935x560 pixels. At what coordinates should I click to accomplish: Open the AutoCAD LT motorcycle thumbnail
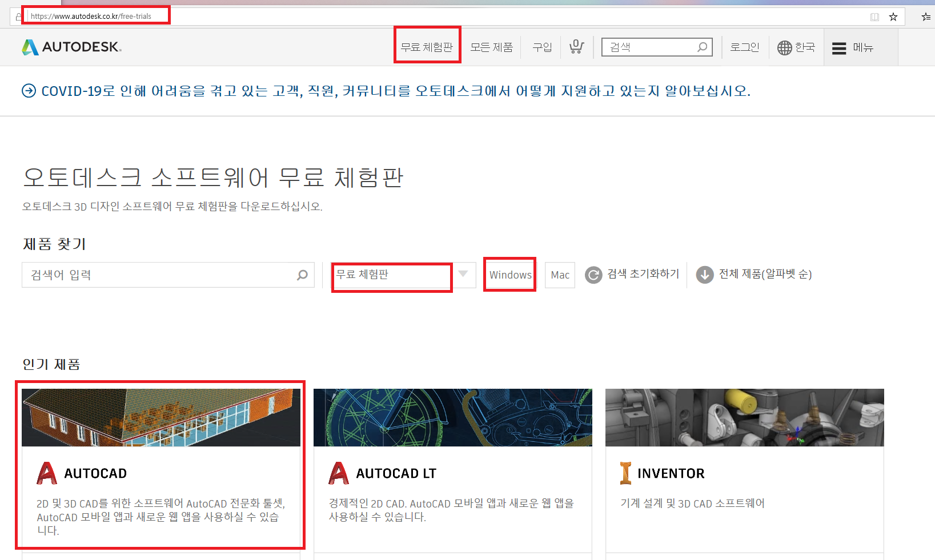[453, 418]
